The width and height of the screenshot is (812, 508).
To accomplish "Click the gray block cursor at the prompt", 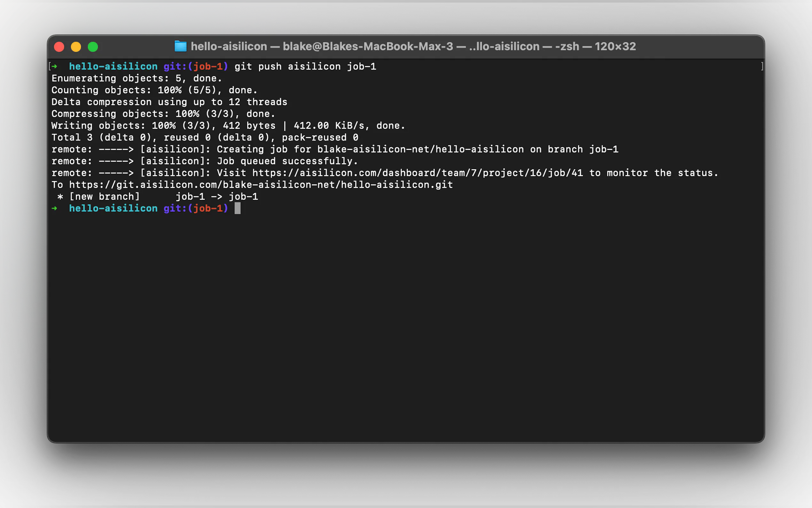I will point(237,208).
